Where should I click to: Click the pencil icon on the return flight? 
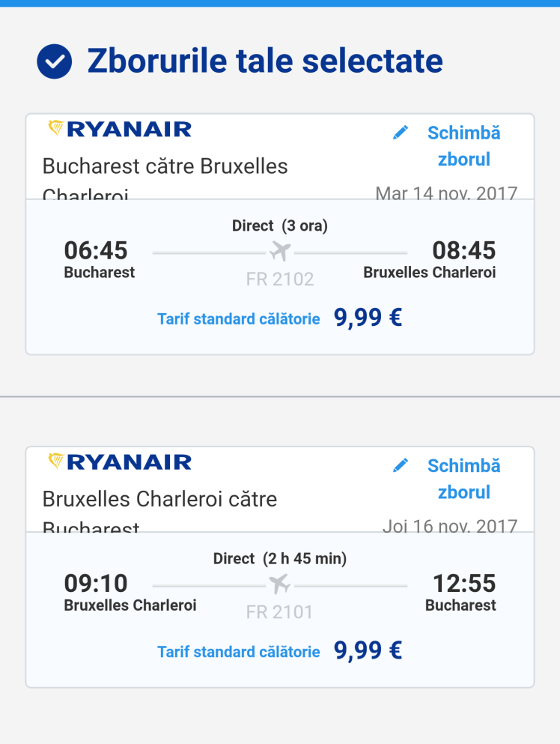point(401,465)
